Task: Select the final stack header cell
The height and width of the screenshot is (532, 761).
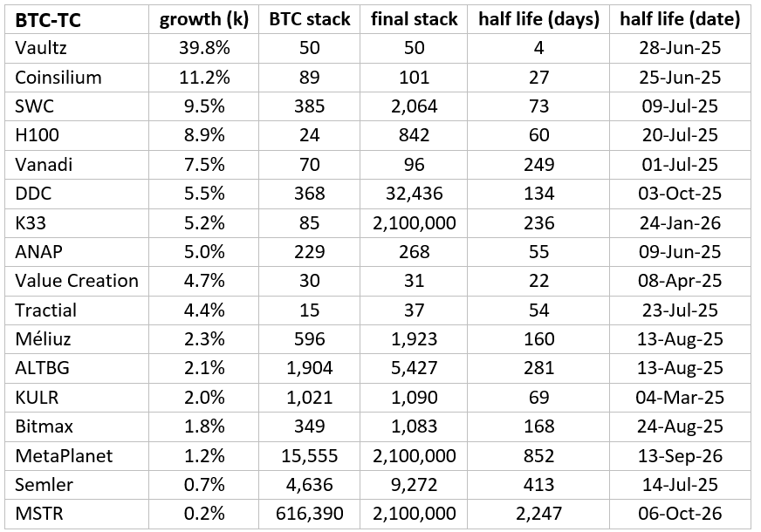Action: pos(414,19)
